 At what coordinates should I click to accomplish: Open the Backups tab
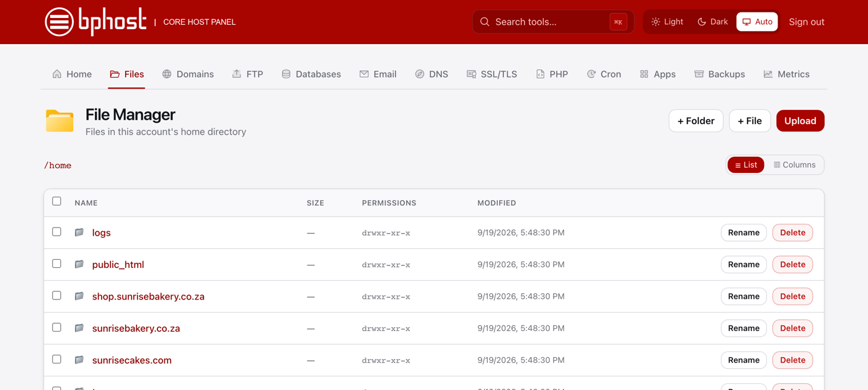(719, 74)
